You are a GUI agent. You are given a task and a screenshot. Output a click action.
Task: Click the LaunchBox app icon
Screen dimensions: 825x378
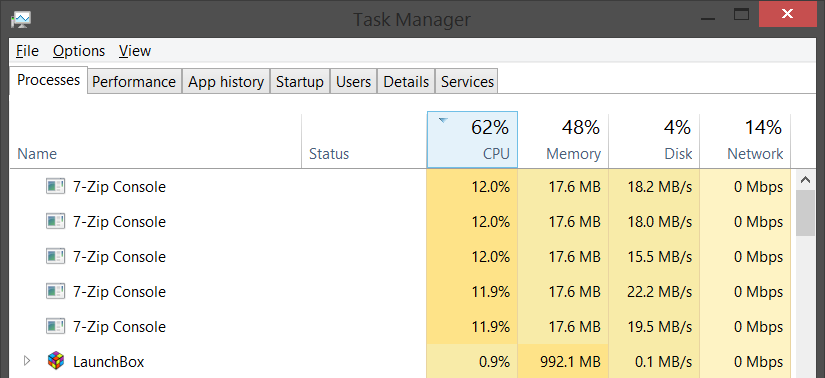tap(55, 361)
